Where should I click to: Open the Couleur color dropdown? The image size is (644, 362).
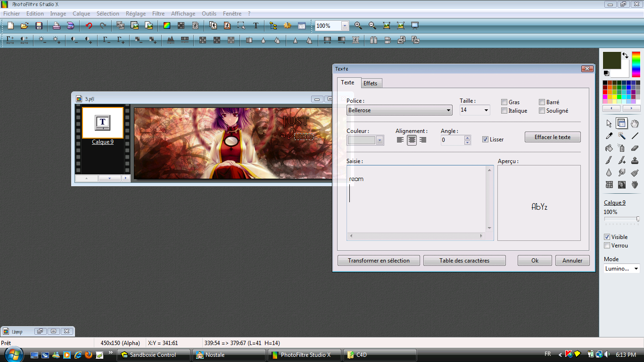point(380,140)
